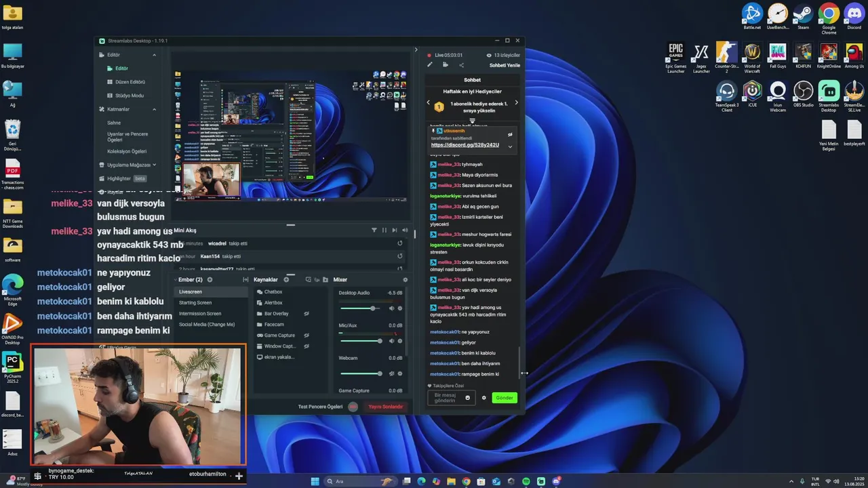
Task: Filter events in Mini Akış
Action: point(374,230)
